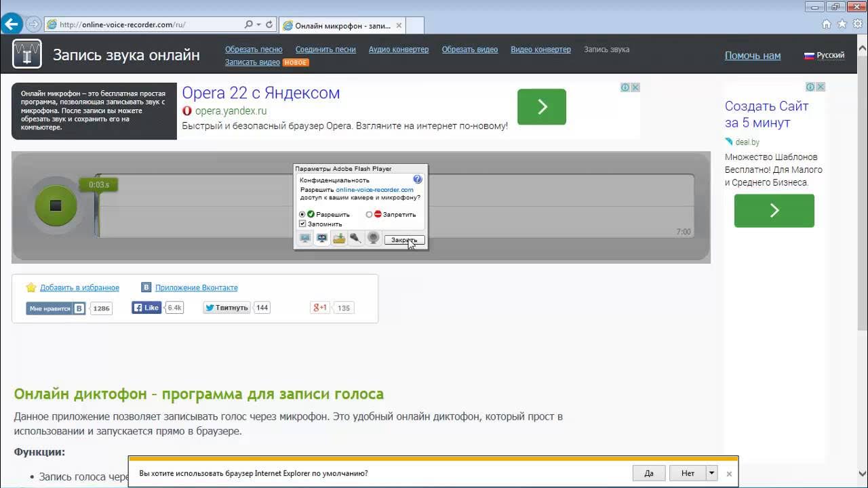Screen dimensions: 868x488
Task: Click the online-voice-recorder.com link in dialog
Action: pos(374,190)
